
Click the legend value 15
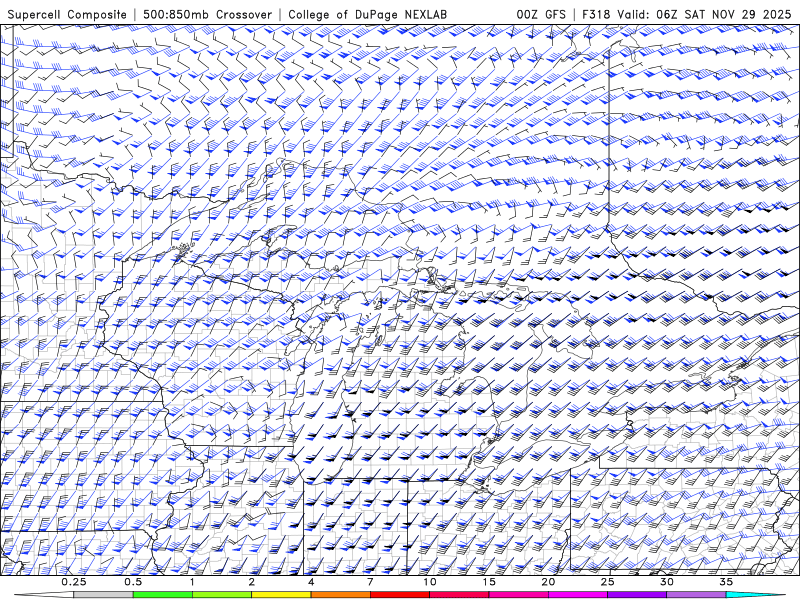pyautogui.click(x=489, y=582)
